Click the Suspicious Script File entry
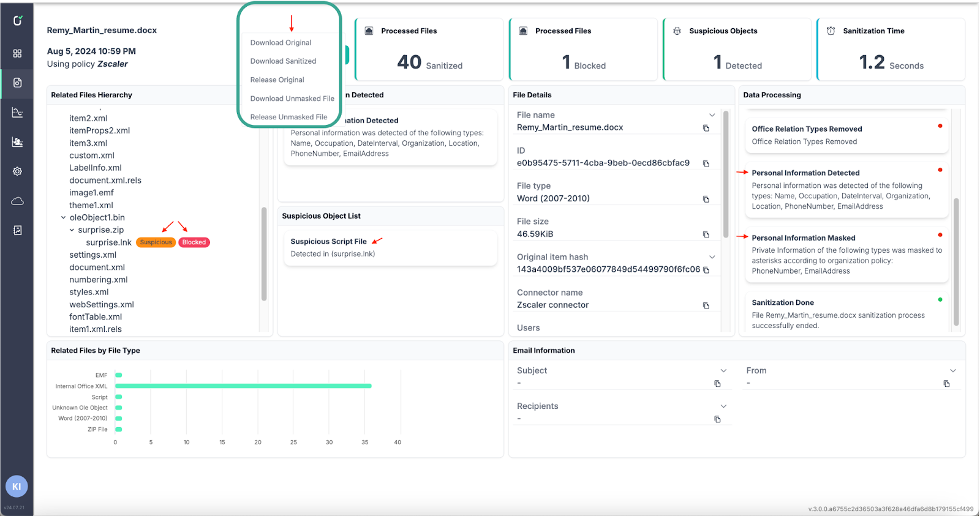980x516 pixels. [328, 242]
